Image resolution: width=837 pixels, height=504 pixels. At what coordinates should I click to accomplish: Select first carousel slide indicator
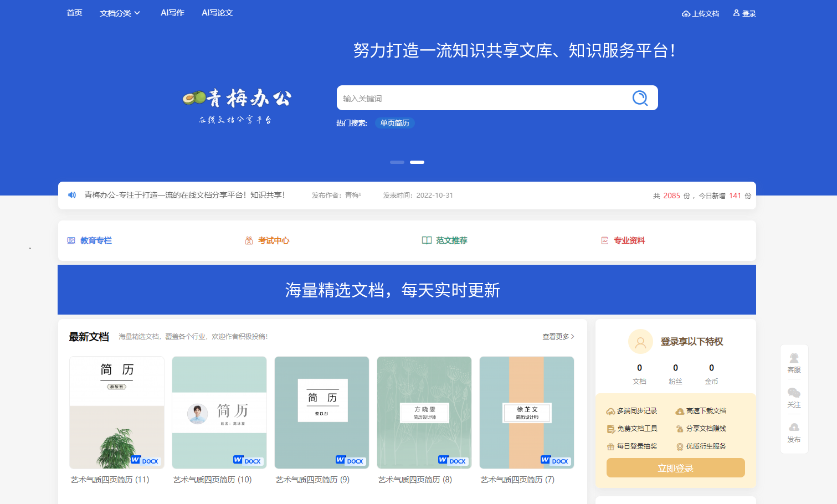[x=397, y=162]
